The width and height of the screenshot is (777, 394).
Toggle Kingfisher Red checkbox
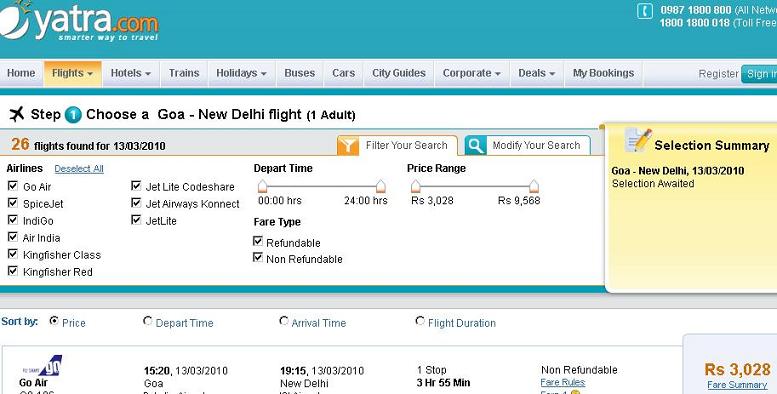click(13, 271)
